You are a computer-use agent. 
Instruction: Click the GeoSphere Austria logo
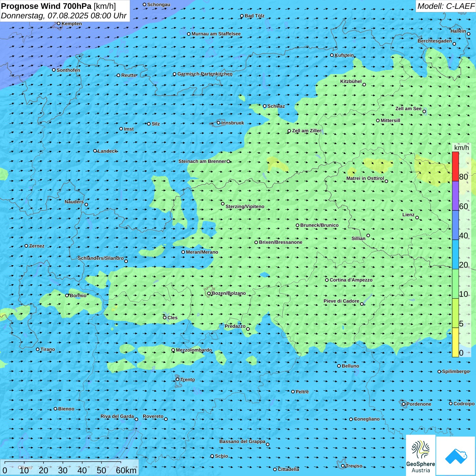[x=421, y=456]
